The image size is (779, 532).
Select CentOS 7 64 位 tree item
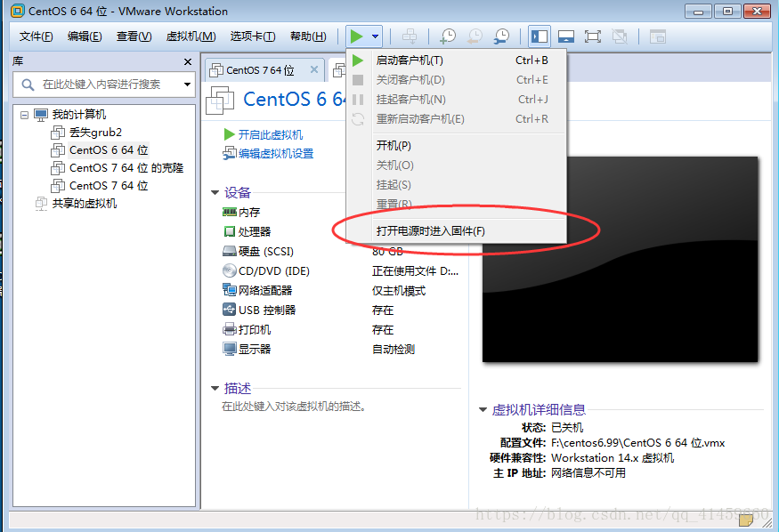(x=109, y=186)
